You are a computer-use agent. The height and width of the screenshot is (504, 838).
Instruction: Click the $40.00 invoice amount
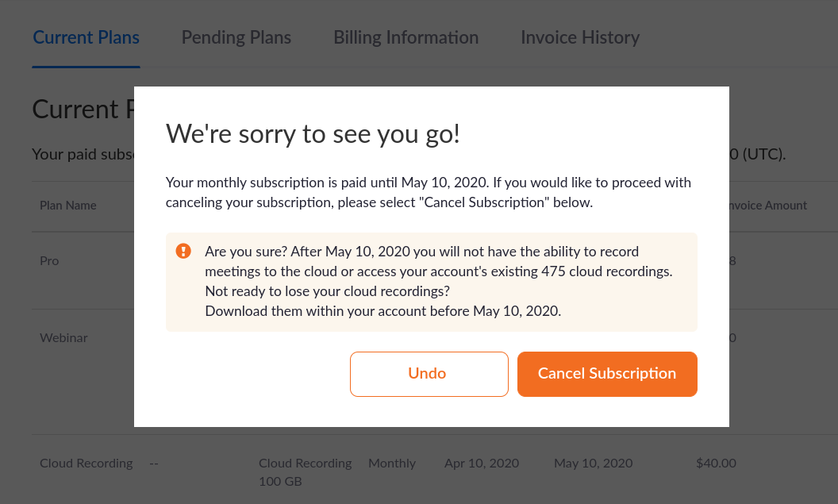coord(716,464)
